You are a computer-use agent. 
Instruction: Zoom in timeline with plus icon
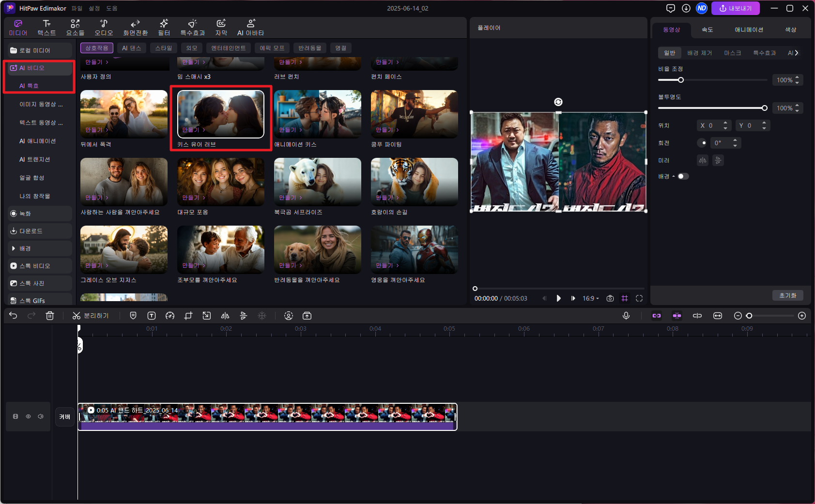point(802,316)
